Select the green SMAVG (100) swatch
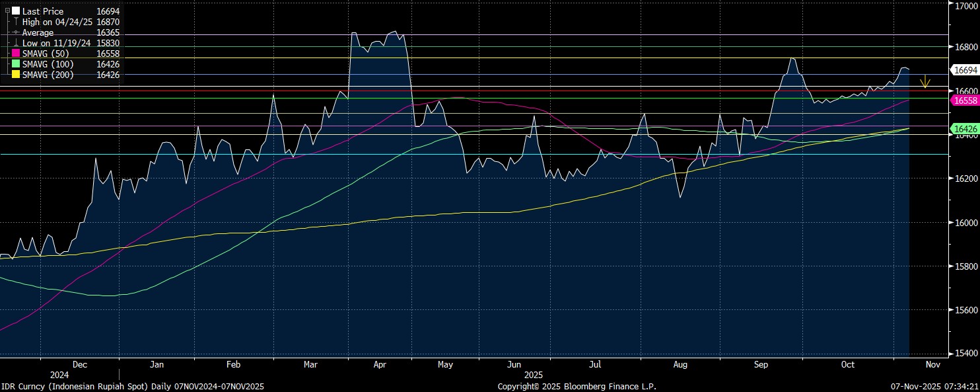This screenshot has width=980, height=392. (x=16, y=64)
